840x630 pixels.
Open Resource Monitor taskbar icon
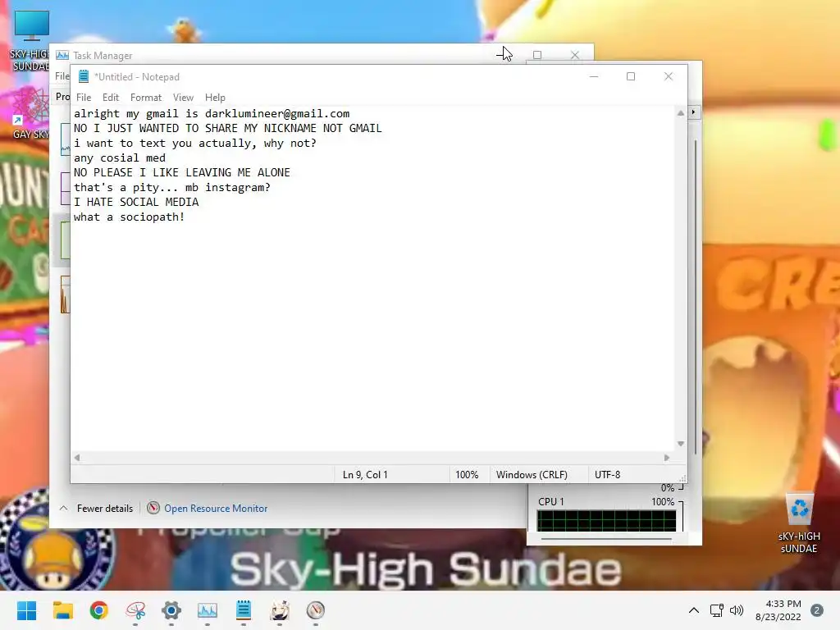[x=316, y=610]
